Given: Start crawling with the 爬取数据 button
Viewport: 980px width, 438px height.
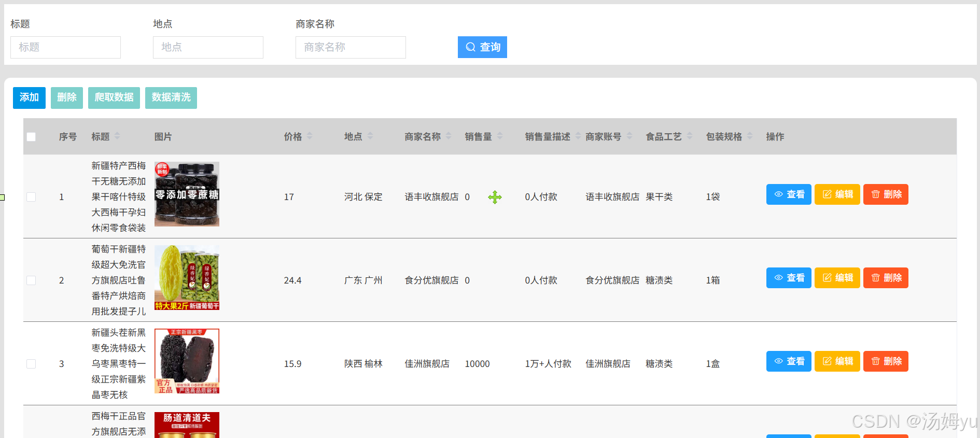Looking at the screenshot, I should point(114,97).
